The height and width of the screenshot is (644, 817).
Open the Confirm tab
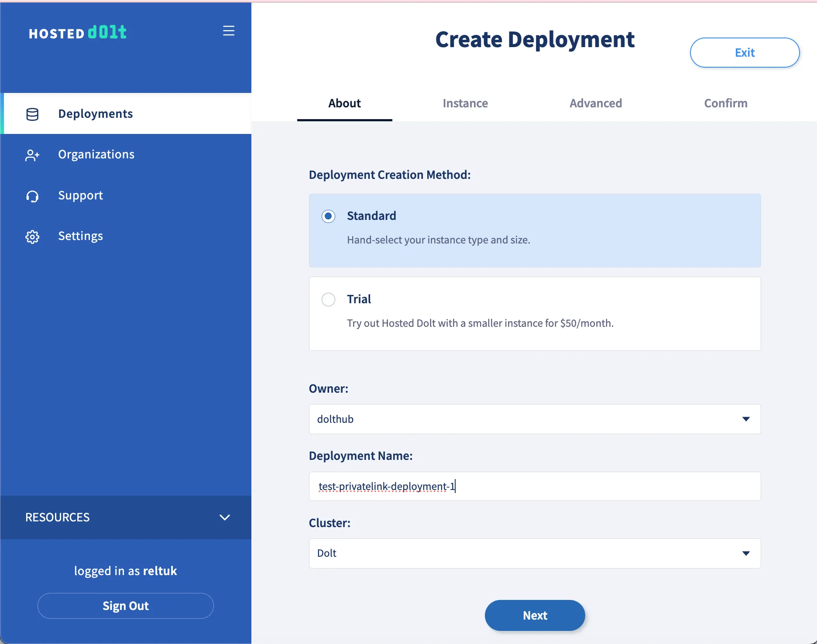click(x=725, y=103)
